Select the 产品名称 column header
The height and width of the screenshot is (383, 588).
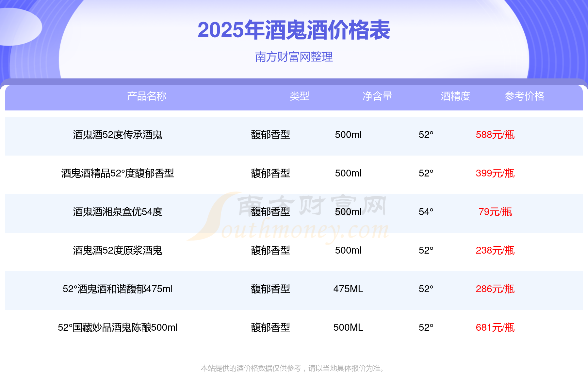[x=147, y=96]
